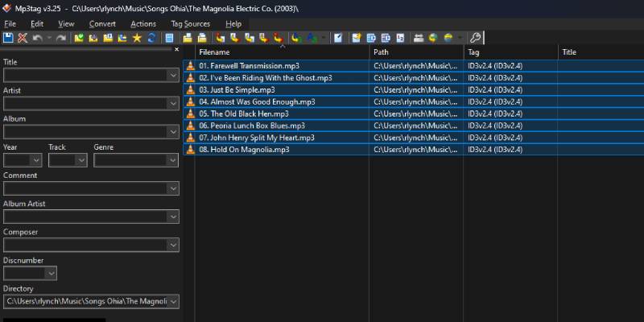Click the Actions icon left of the blue A icon
This screenshot has height=322, width=644.
click(x=295, y=38)
